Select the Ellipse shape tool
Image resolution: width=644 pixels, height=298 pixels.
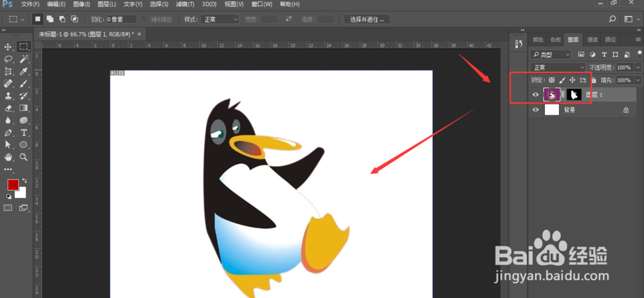pyautogui.click(x=24, y=144)
